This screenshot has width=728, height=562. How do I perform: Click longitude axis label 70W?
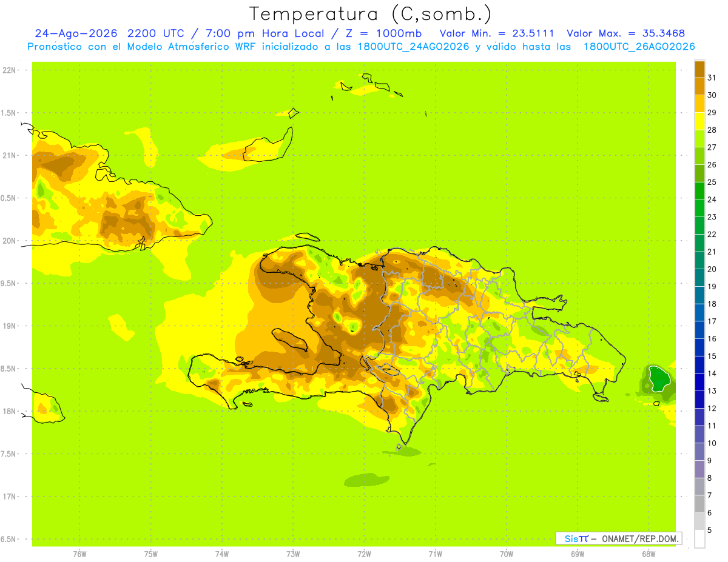(x=507, y=554)
